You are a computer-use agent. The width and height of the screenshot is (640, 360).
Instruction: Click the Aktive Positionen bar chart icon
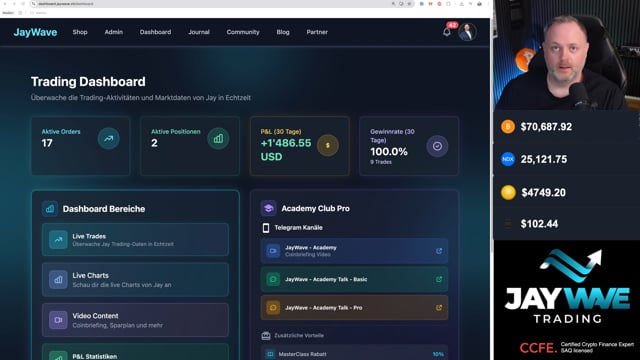click(218, 138)
